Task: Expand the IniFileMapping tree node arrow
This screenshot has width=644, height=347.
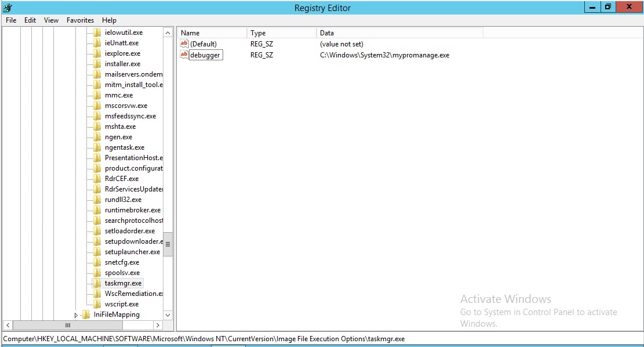Action: click(76, 315)
